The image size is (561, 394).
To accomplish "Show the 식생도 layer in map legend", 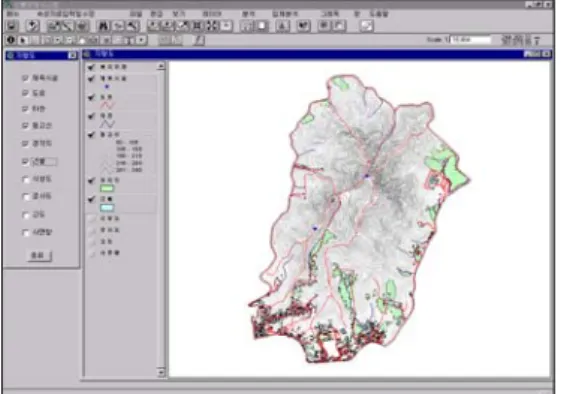I will click(x=92, y=218).
